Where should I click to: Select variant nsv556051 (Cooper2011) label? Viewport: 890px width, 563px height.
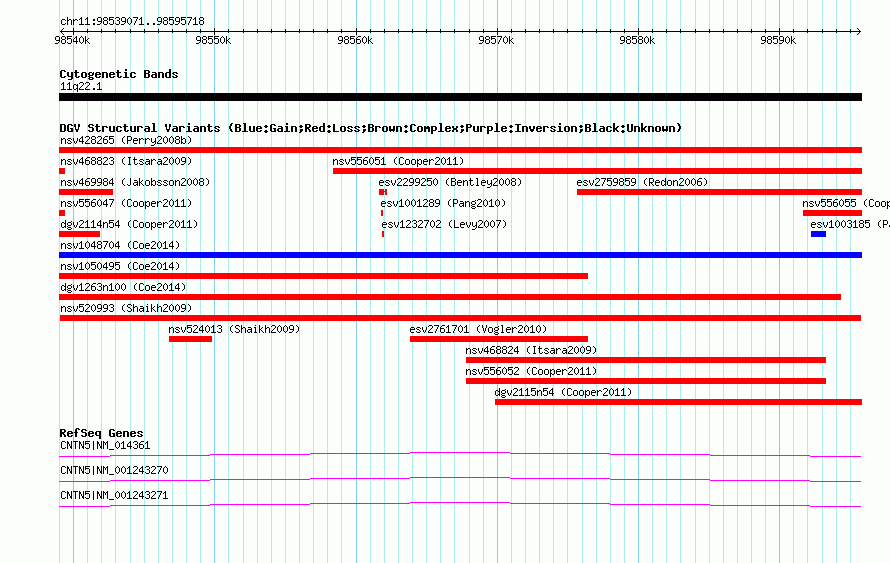398,161
